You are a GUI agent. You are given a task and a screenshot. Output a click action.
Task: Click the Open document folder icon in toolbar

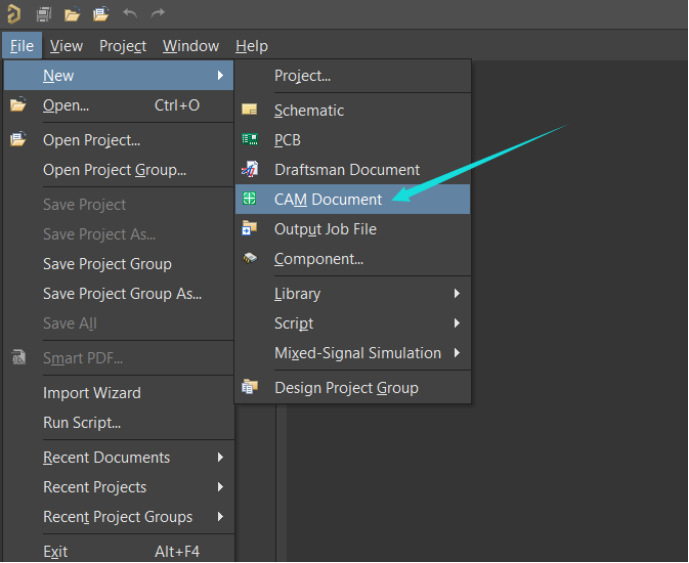point(72,14)
